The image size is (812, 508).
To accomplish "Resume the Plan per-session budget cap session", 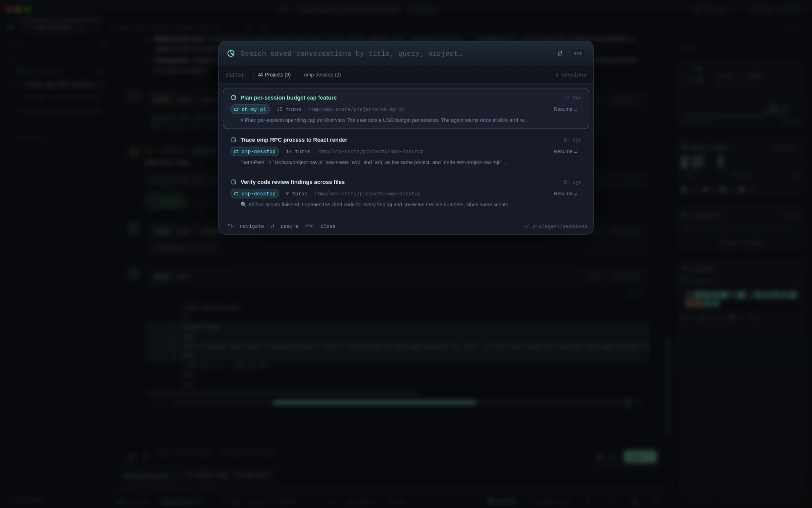I will [x=565, y=109].
